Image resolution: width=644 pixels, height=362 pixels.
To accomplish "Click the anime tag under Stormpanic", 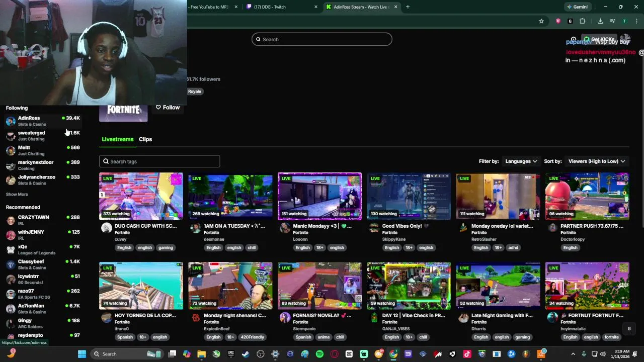I will 324,337.
